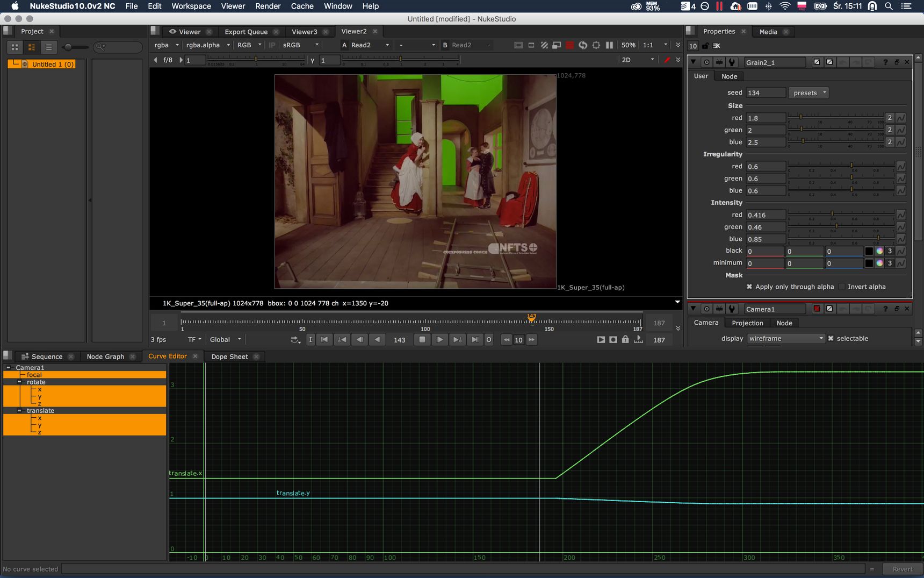Switch to the Node Graph tab
This screenshot has width=924, height=578.
pos(105,357)
